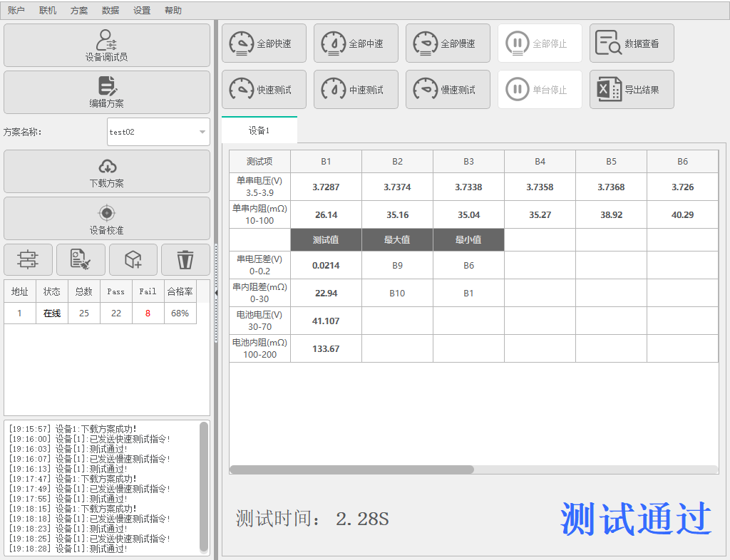Start 全部快速 test for all devices

click(264, 43)
